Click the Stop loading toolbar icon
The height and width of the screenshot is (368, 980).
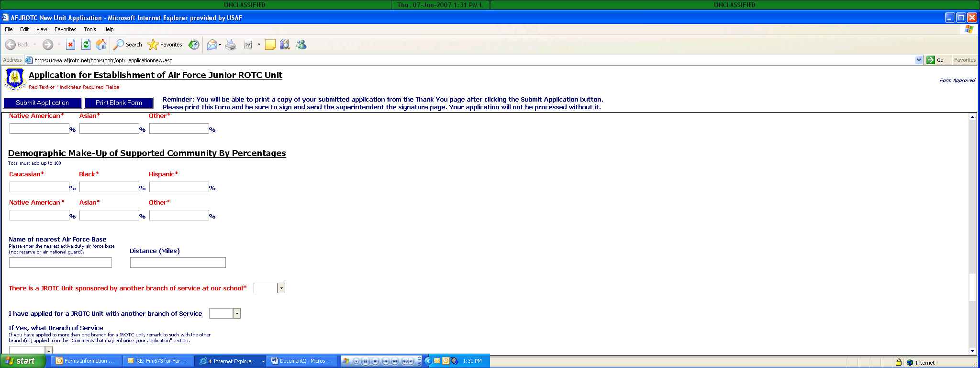click(70, 45)
